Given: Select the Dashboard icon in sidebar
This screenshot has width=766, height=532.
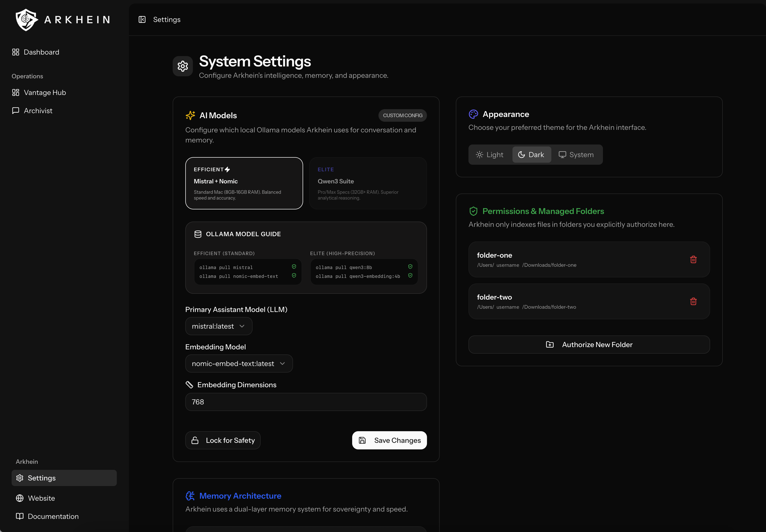Looking at the screenshot, I should 15,52.
